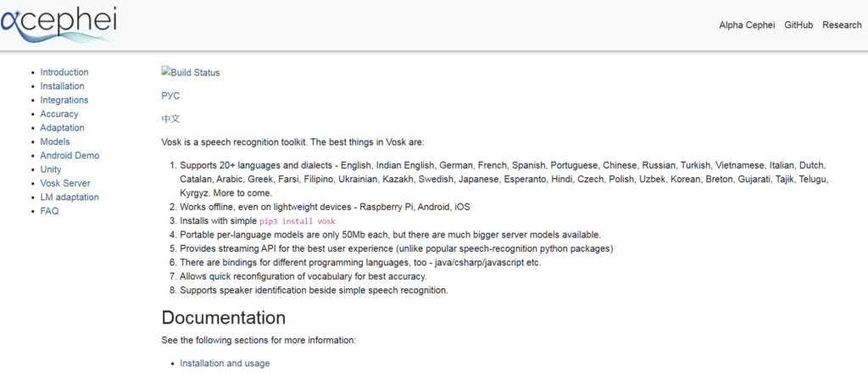Open Unity sidebar link
The height and width of the screenshot is (373, 868).
pyautogui.click(x=50, y=170)
